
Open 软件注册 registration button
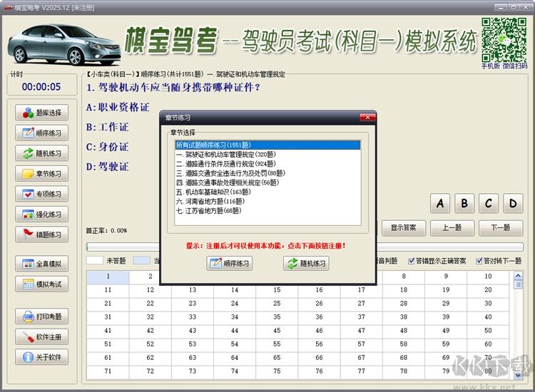point(41,337)
